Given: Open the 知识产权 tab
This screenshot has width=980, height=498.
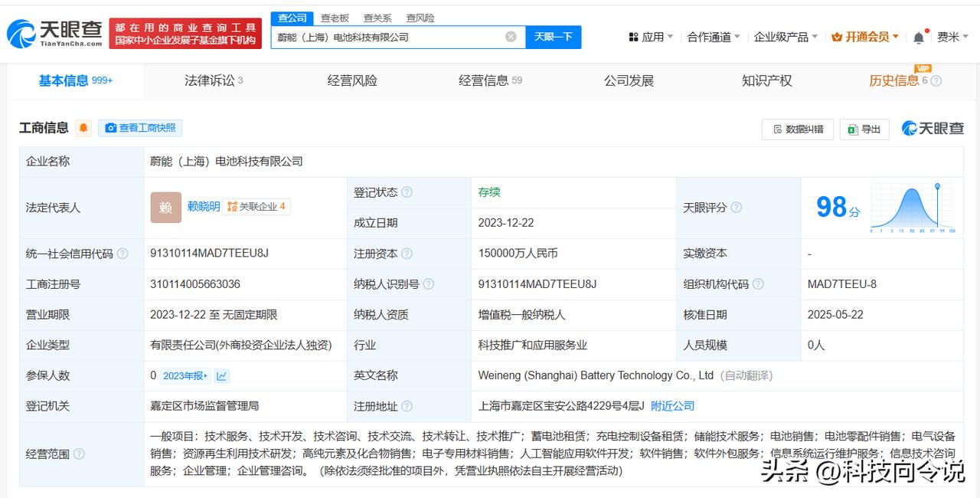Looking at the screenshot, I should (x=766, y=80).
